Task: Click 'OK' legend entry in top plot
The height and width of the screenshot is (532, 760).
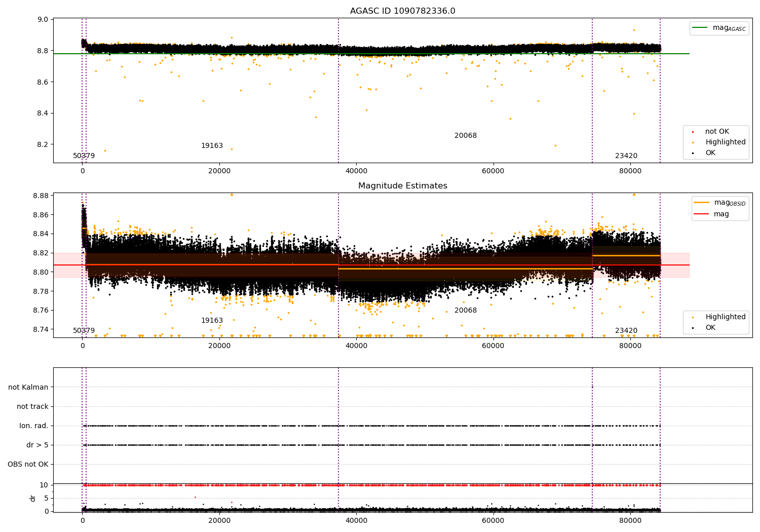Action: coord(704,153)
